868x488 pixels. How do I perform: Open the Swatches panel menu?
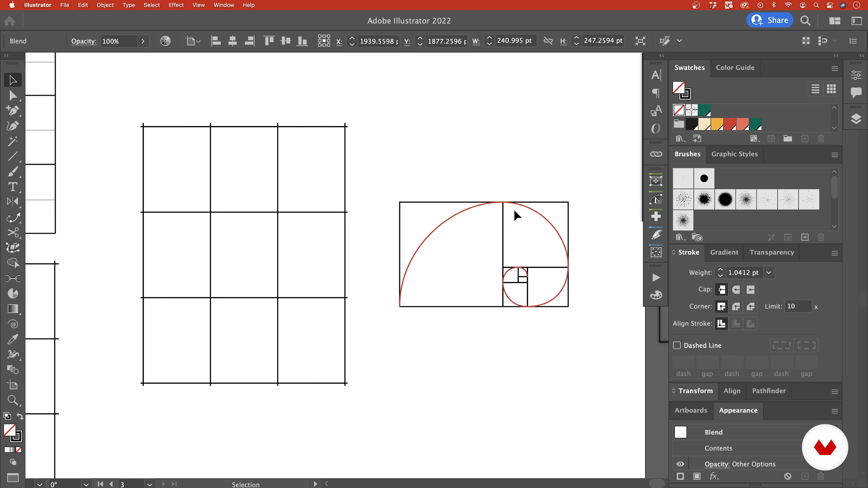coord(835,68)
